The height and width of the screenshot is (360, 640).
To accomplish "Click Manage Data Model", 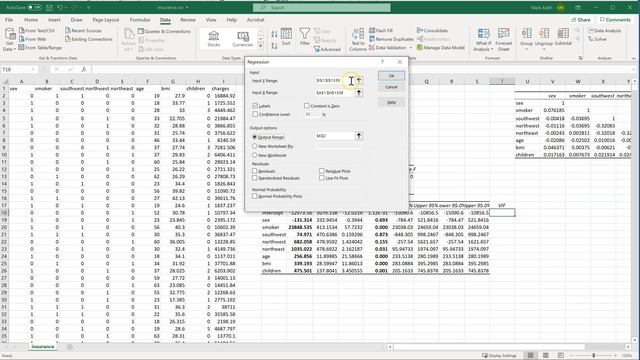I will [x=440, y=48].
